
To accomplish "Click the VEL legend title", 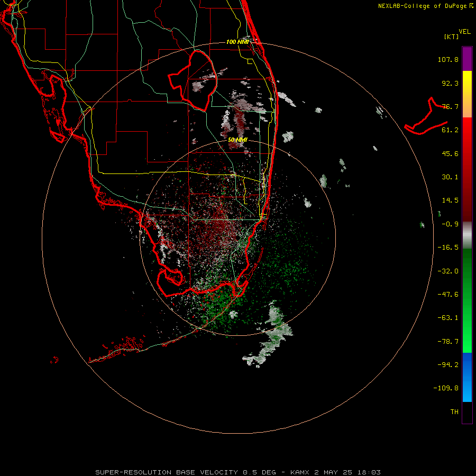I will tap(464, 32).
